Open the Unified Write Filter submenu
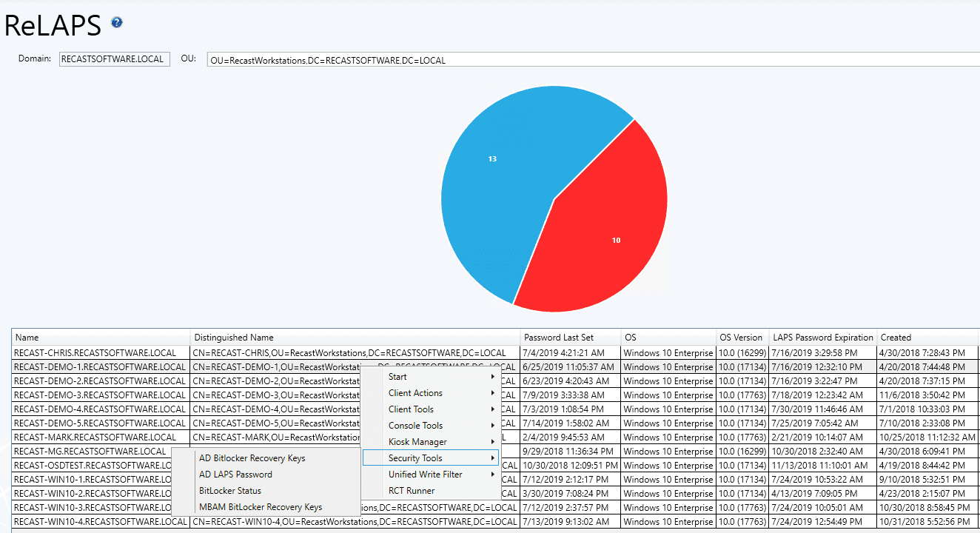The height and width of the screenshot is (533, 980). [431, 475]
